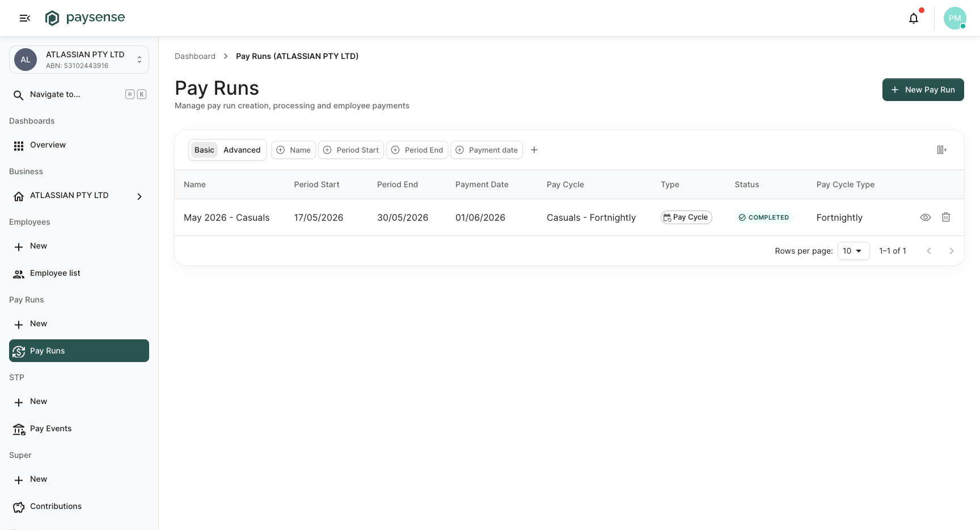Click the paysense logo
980x530 pixels.
click(85, 18)
